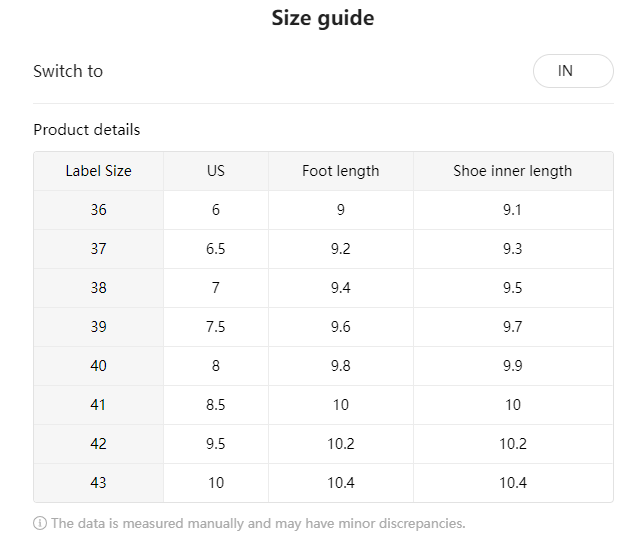Click US size 9.5 cell
This screenshot has width=644, height=555.
(216, 444)
